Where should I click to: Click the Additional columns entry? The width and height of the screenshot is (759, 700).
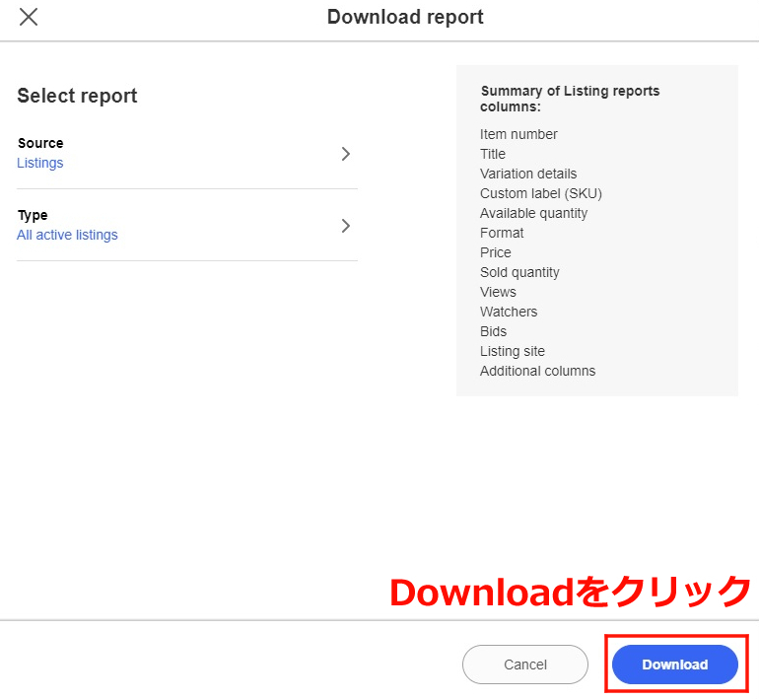pos(537,371)
